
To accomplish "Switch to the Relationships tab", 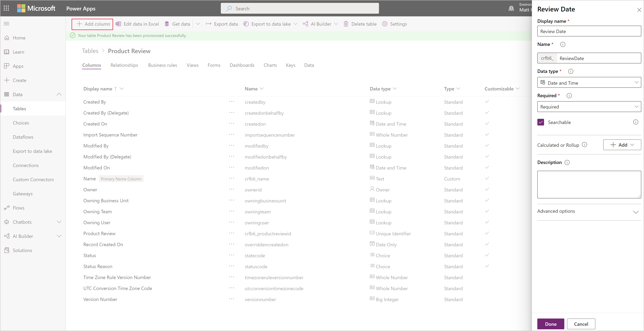I will [x=124, y=65].
